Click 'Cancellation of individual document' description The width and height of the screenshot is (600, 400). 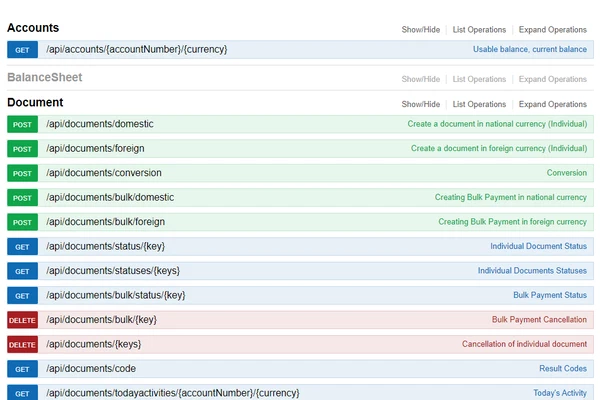pos(524,344)
